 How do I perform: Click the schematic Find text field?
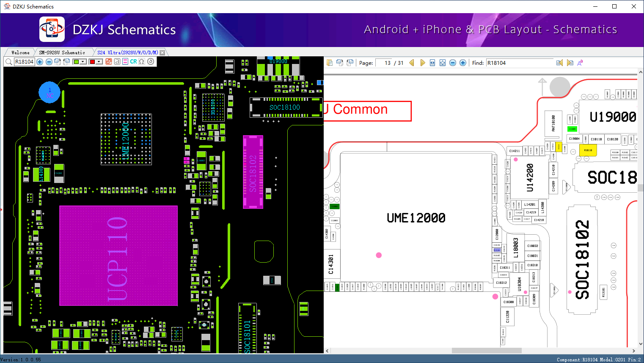(520, 63)
